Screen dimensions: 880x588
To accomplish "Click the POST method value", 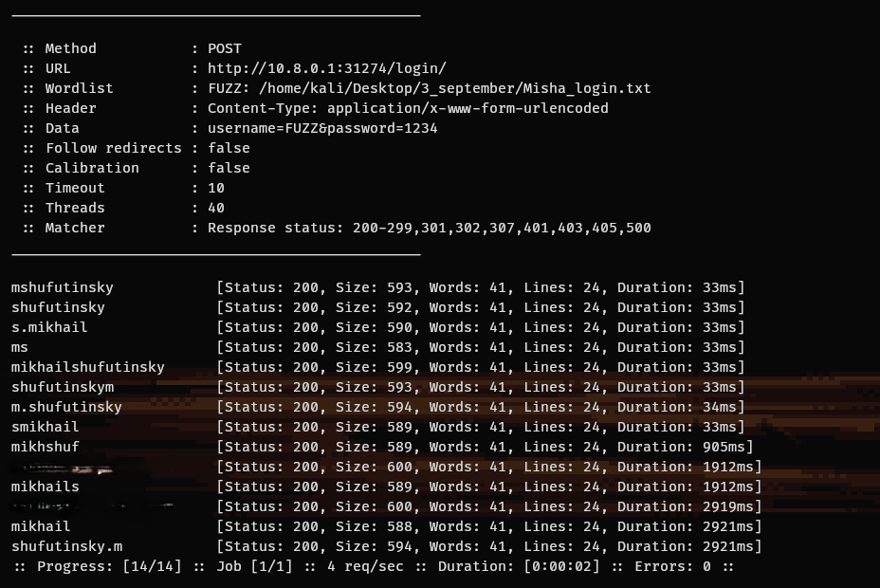I will (x=225, y=48).
